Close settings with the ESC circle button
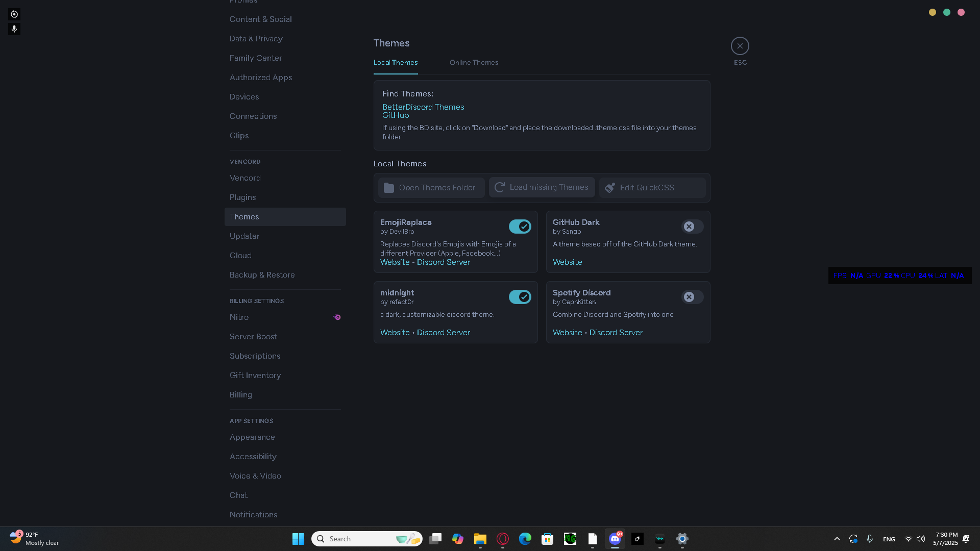 (x=740, y=46)
